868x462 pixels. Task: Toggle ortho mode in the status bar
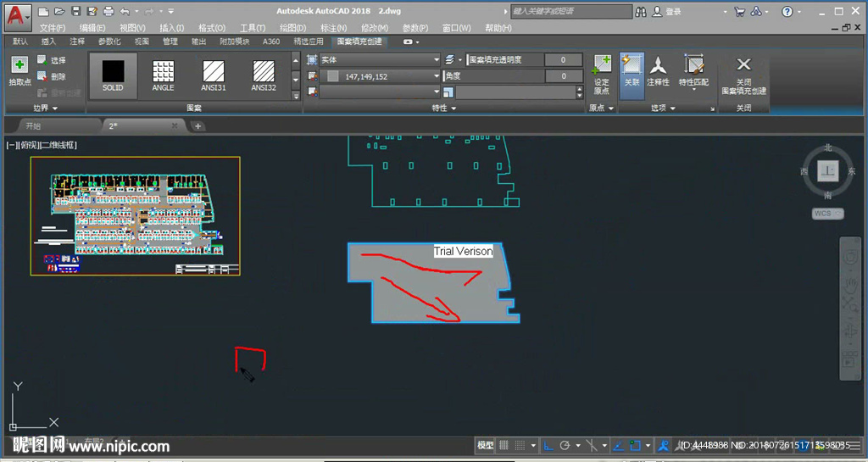pyautogui.click(x=548, y=445)
